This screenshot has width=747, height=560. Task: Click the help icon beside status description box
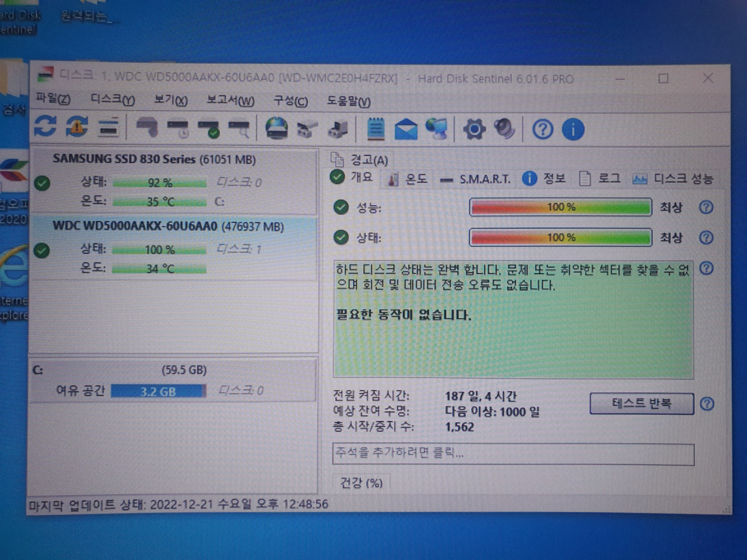coord(706,268)
